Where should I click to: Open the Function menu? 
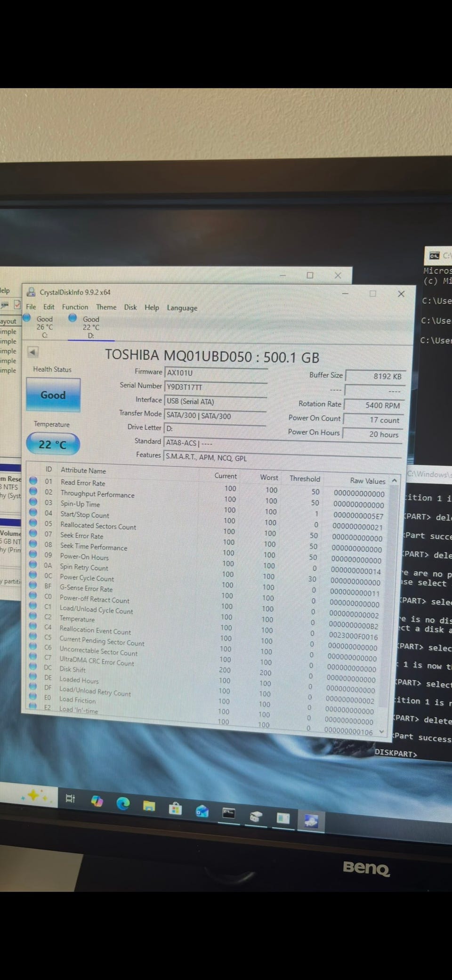75,307
